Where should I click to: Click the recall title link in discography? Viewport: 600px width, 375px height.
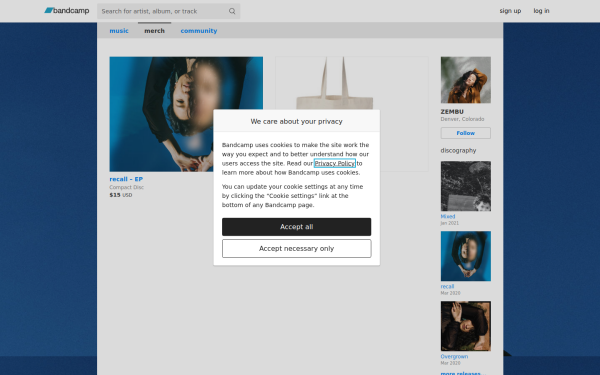click(x=447, y=287)
